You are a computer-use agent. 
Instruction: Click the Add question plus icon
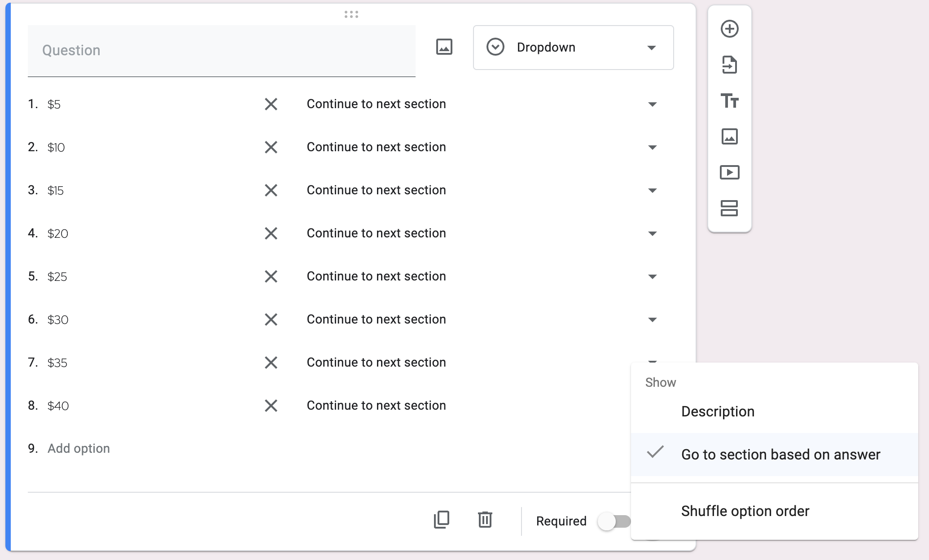pos(729,29)
